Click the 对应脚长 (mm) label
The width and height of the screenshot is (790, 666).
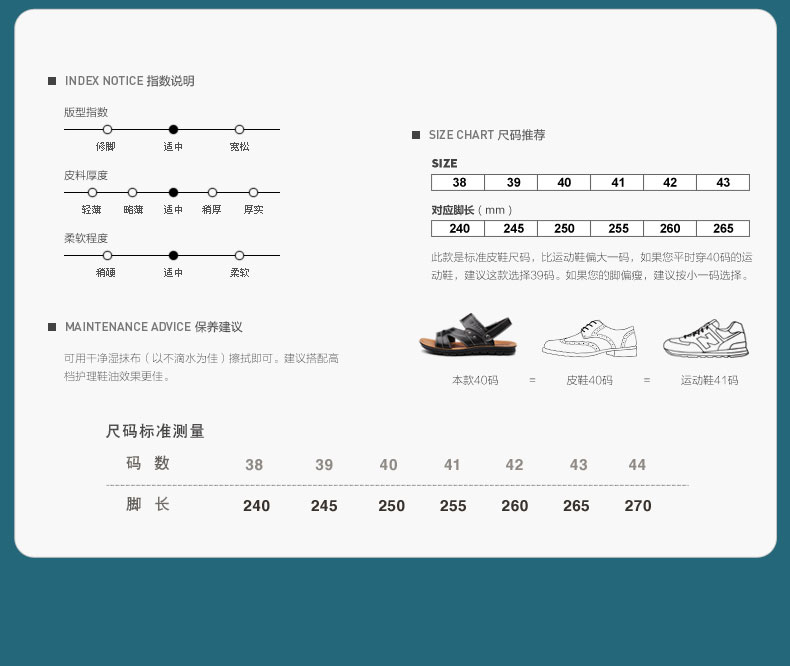click(472, 210)
